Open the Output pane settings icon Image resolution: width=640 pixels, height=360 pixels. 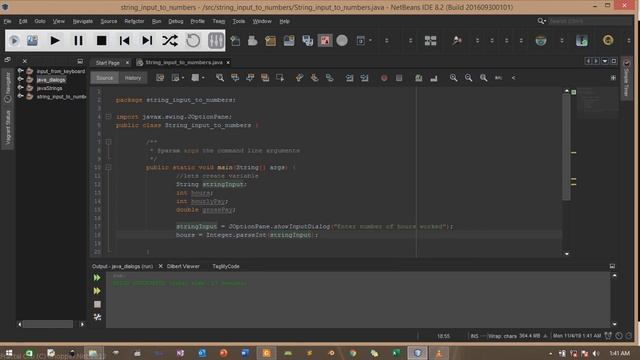coord(97,317)
